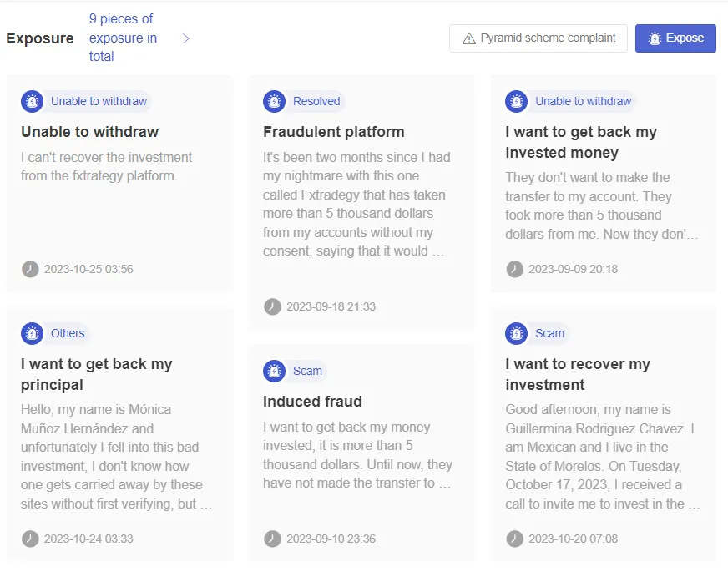Viewport: 728px width, 582px height.
Task: Expand all exposures with the chevron arrow
Action: coord(185,38)
